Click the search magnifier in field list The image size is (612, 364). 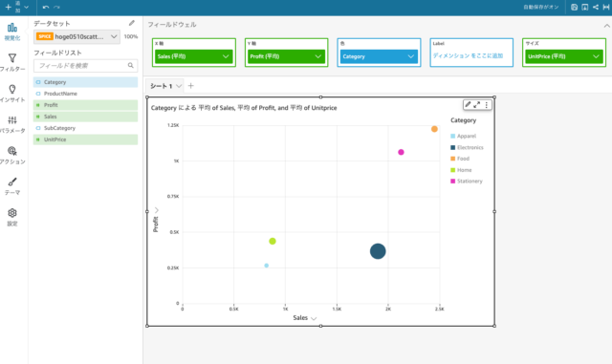coord(131,66)
